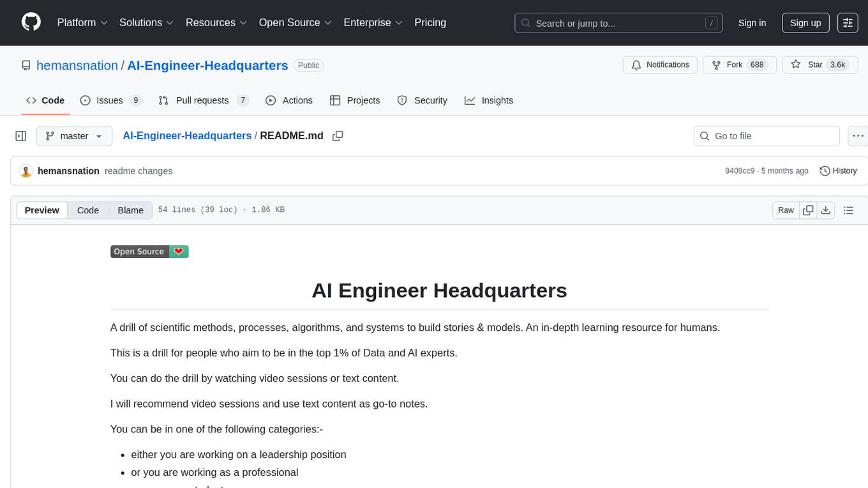Click the Sign up button
The width and height of the screenshot is (868, 488).
pos(805,23)
